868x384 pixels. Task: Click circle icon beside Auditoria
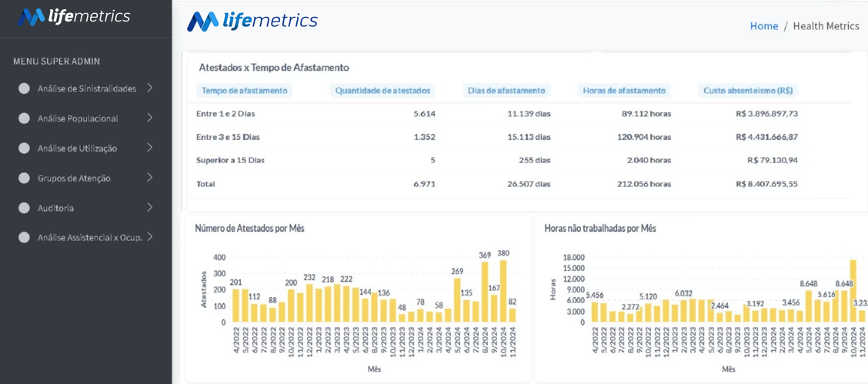pos(24,208)
